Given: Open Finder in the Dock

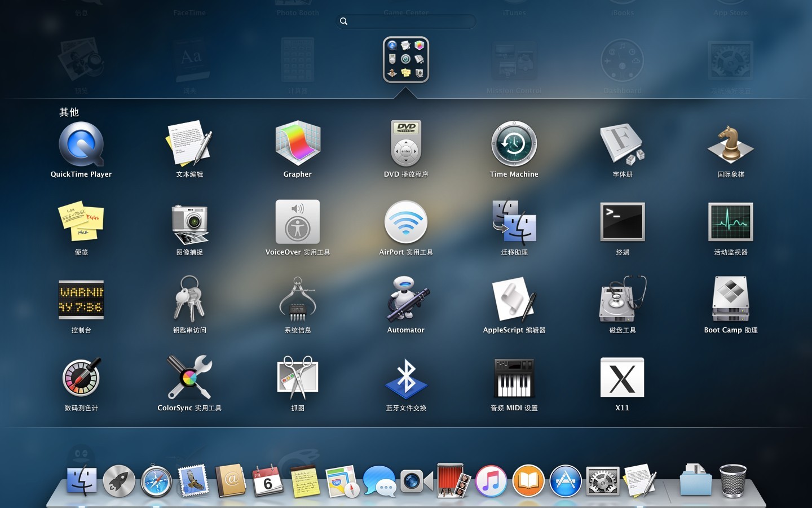Looking at the screenshot, I should [82, 481].
